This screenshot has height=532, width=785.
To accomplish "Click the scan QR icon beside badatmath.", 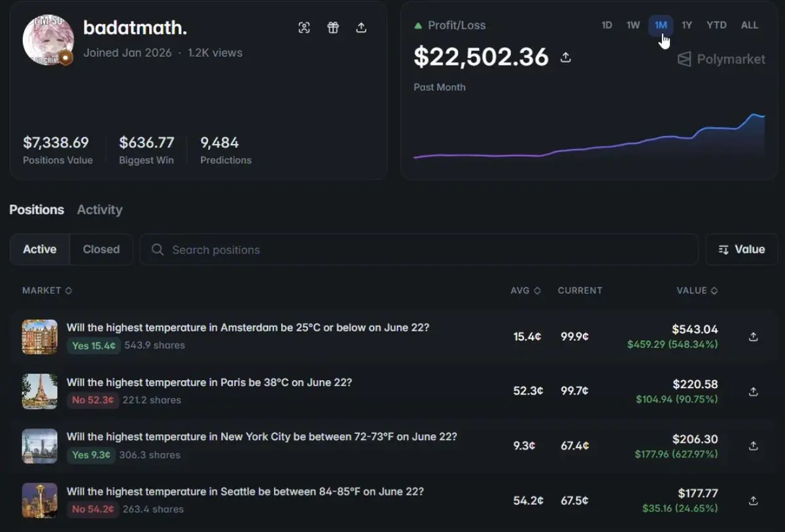I will [304, 27].
